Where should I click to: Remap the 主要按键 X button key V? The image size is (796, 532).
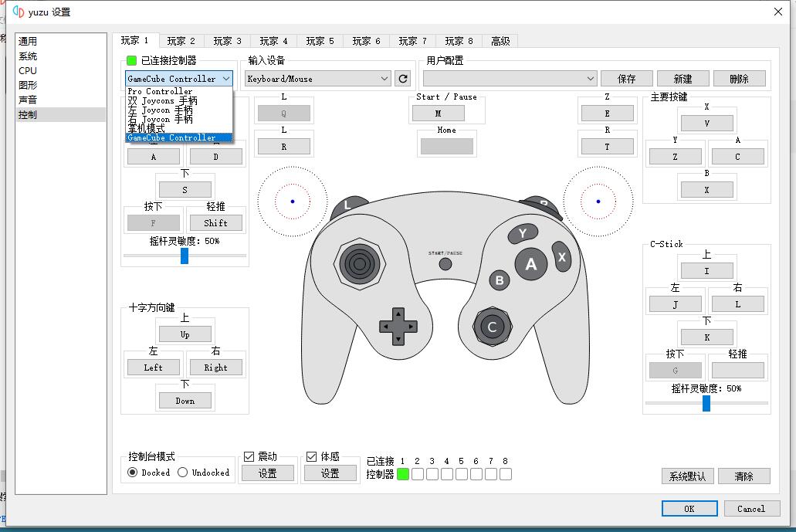706,123
